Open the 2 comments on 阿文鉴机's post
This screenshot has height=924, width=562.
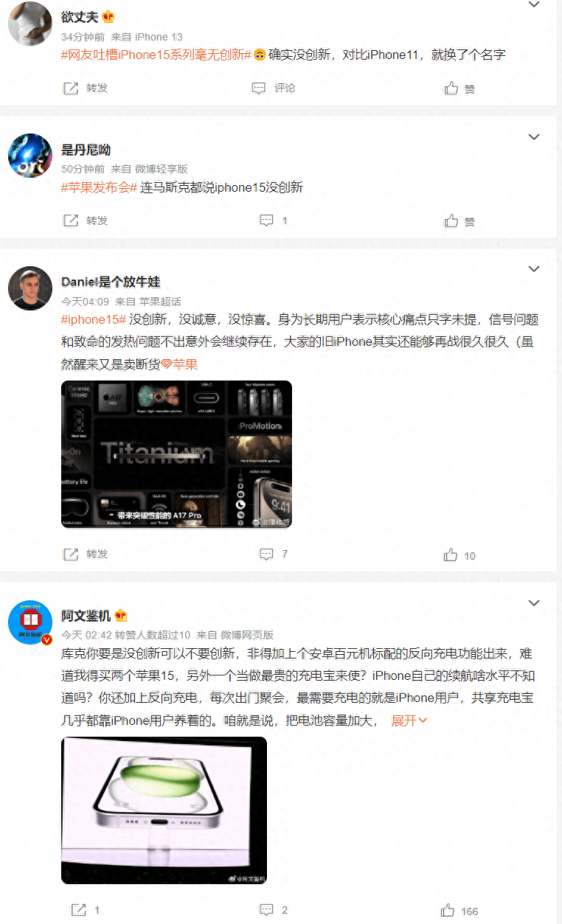(x=274, y=910)
